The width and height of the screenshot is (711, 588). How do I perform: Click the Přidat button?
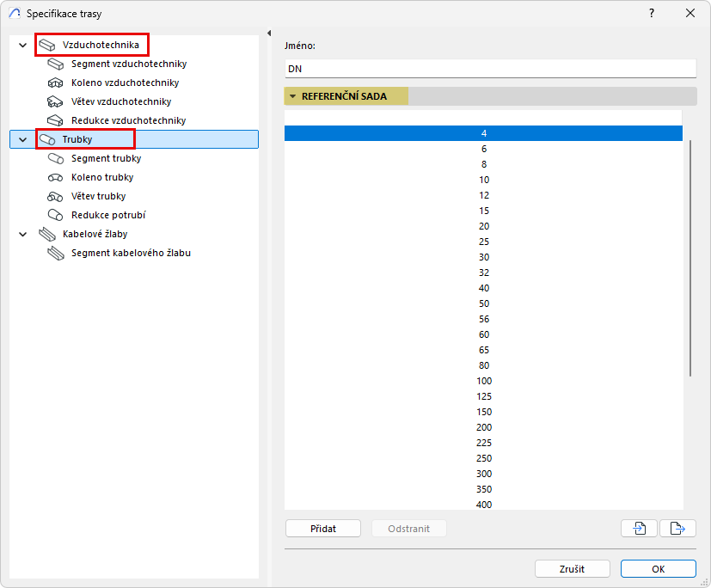tap(323, 529)
